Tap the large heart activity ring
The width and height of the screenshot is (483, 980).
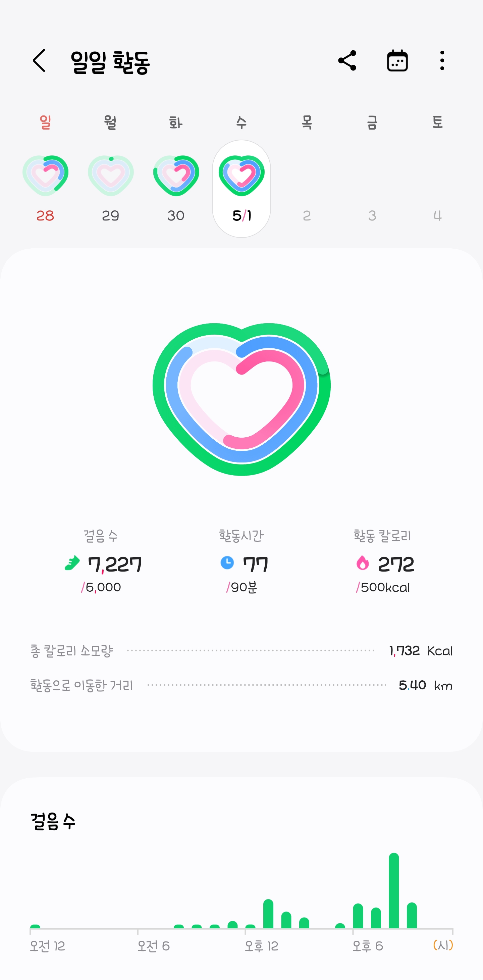(x=241, y=399)
